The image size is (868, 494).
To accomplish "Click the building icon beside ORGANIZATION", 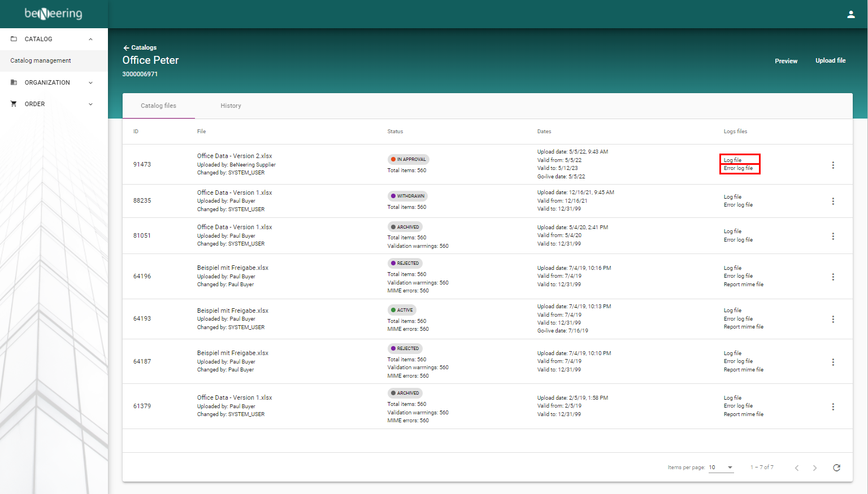I will click(14, 82).
